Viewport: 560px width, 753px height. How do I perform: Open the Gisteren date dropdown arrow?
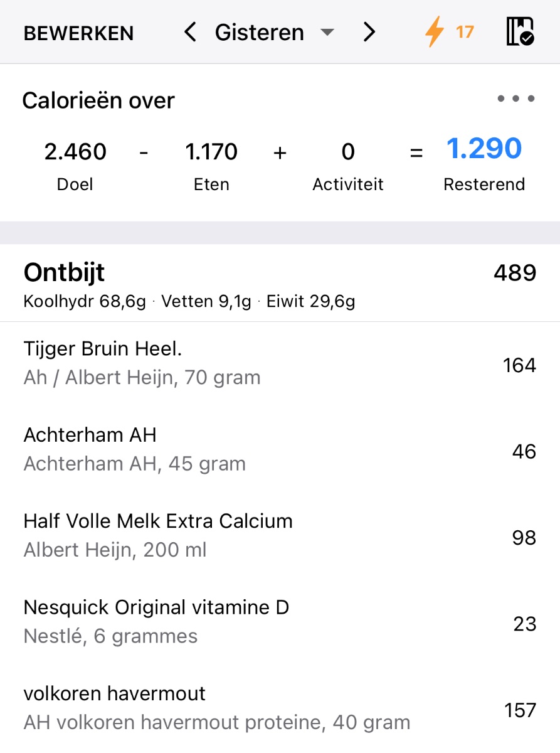[x=327, y=33]
